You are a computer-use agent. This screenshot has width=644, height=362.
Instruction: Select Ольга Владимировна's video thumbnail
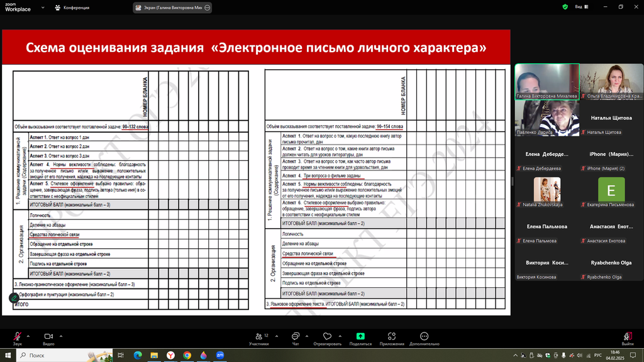(611, 82)
